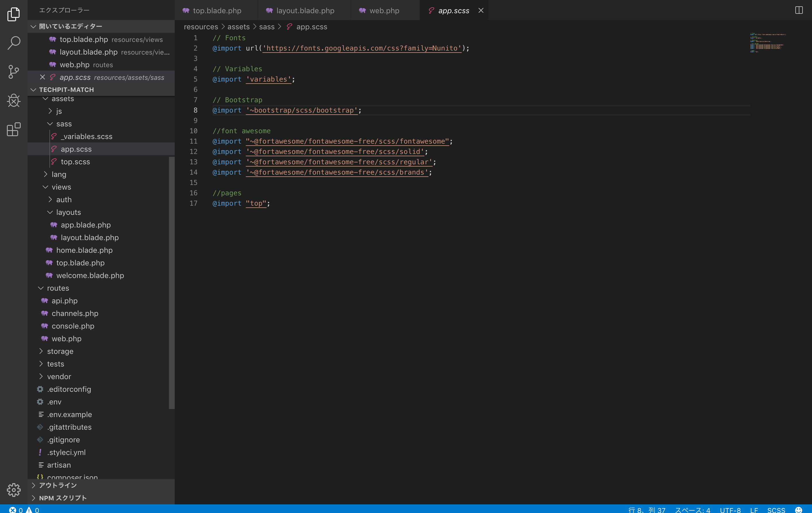Switch to the top.blade.php tab

pyautogui.click(x=216, y=10)
